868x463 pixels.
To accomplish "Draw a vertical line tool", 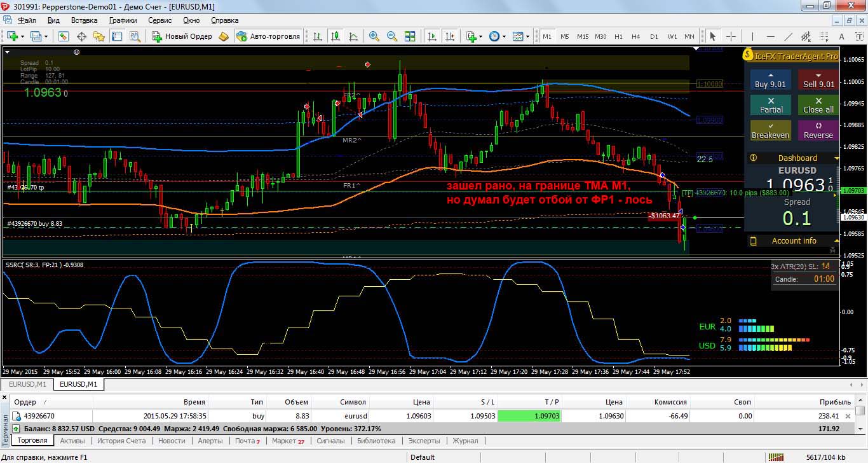I will click(x=753, y=36).
